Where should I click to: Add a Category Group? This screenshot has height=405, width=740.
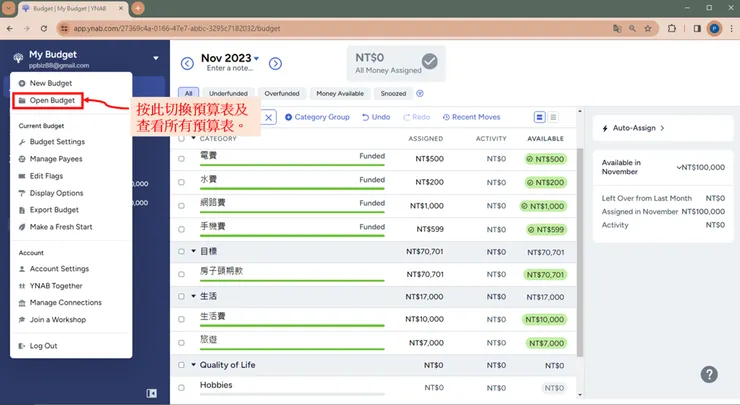pos(317,117)
